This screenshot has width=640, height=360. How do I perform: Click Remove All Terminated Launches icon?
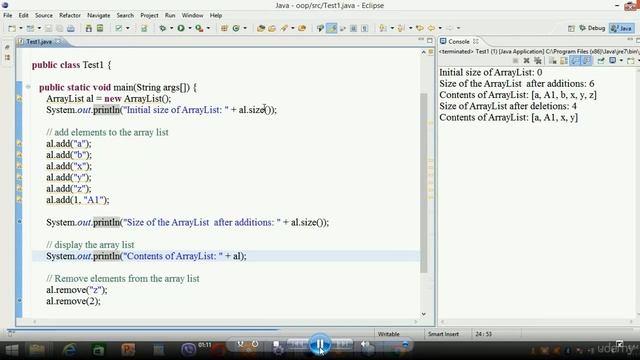coord(538,61)
